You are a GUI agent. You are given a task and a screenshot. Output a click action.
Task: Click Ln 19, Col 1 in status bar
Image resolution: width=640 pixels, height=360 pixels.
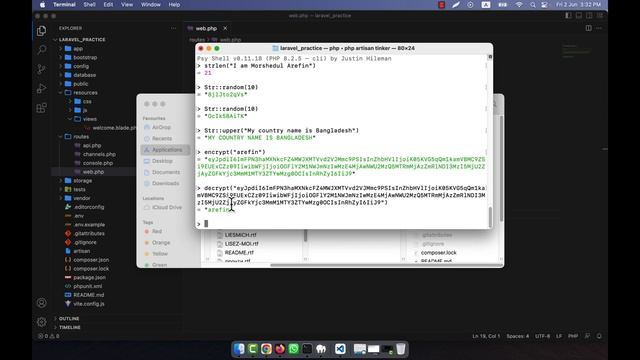pos(486,336)
